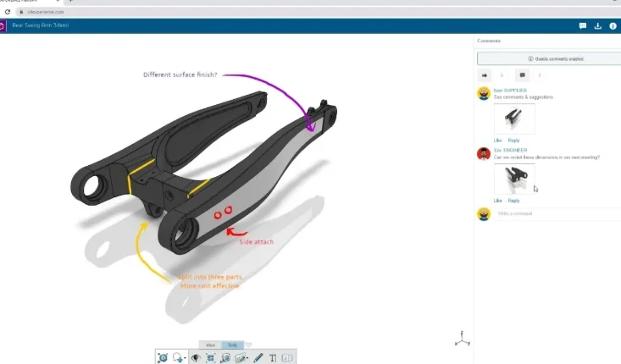621x364 pixels.
Task: Open Eric's attached dimension thumbnail
Action: coord(513,179)
